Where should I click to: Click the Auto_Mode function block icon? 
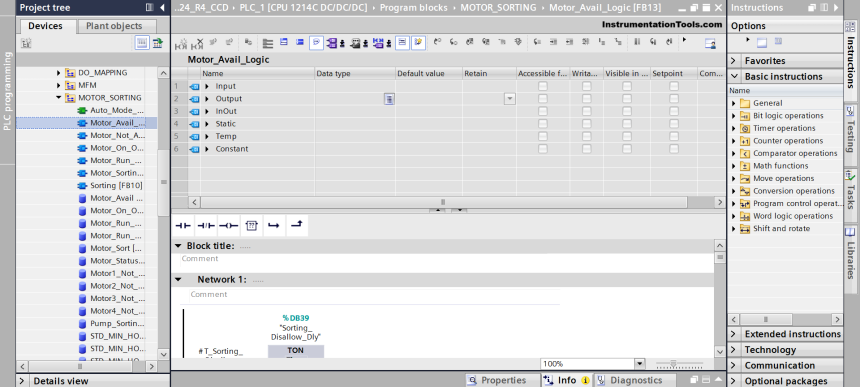tap(82, 110)
